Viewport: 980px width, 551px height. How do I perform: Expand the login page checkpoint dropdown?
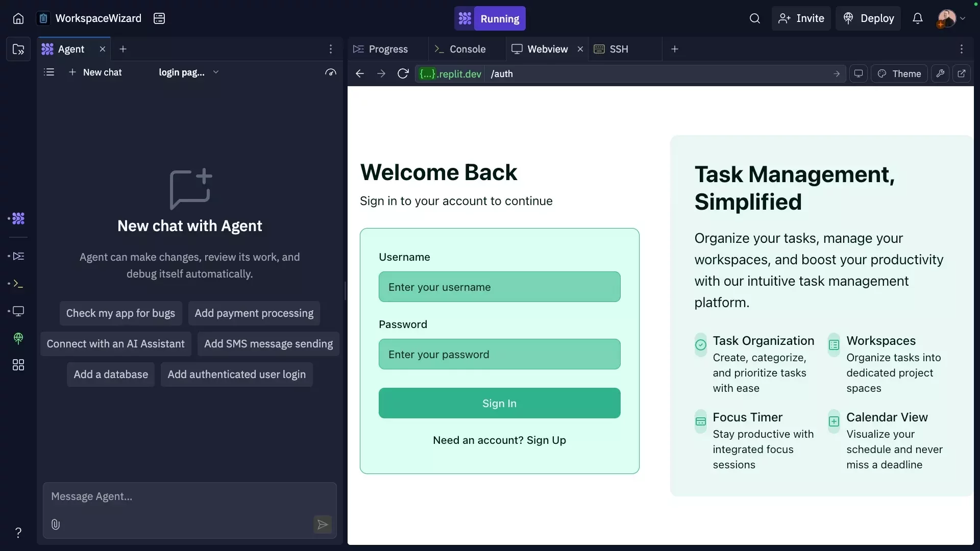(216, 72)
